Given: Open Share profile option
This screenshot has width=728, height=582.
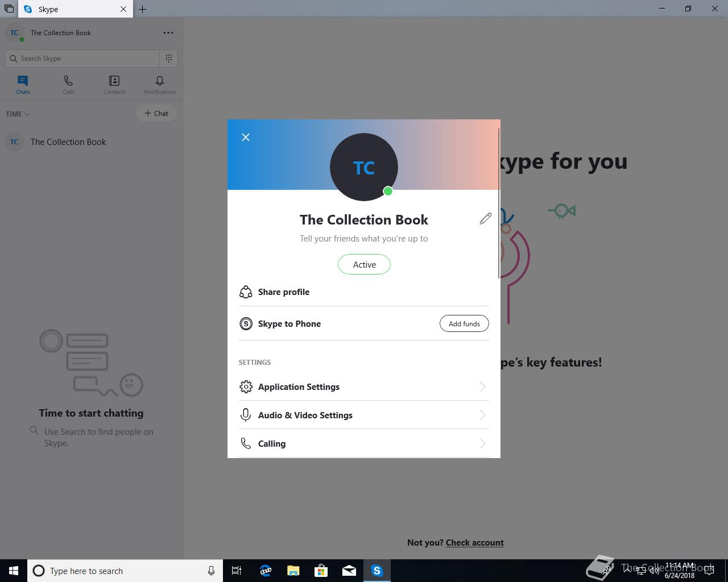Looking at the screenshot, I should pyautogui.click(x=364, y=292).
